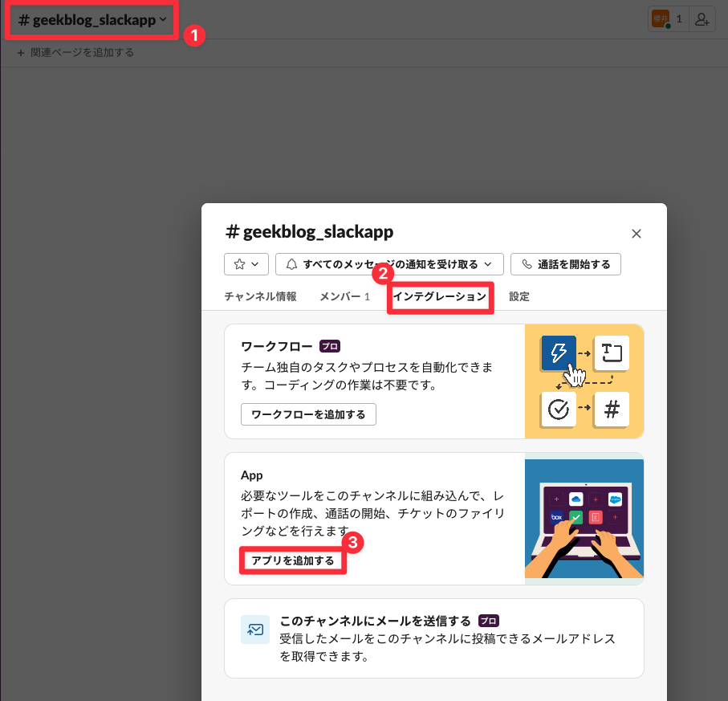This screenshot has width=728, height=701.
Task: Click the dialog title # geekblog_slackapp
Action: click(x=309, y=231)
